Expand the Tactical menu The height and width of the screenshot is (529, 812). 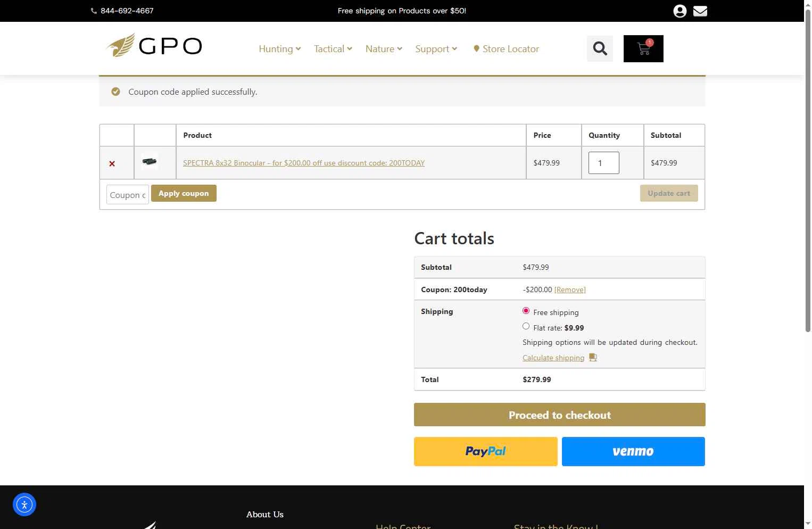(333, 49)
